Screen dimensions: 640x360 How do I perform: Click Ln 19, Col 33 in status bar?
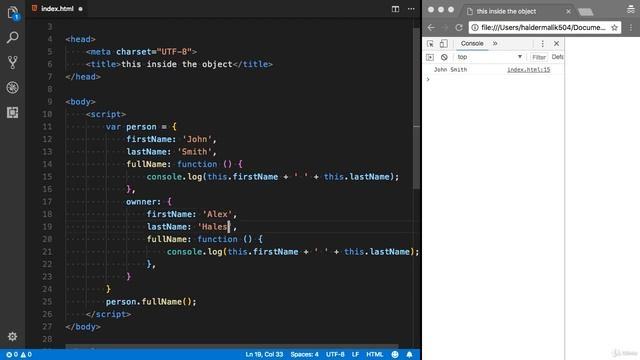(264, 355)
